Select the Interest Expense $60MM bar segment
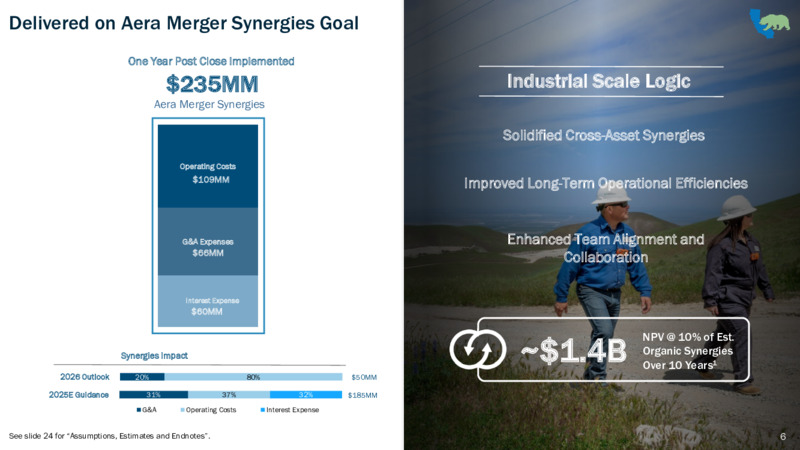800x450 pixels. [208, 301]
